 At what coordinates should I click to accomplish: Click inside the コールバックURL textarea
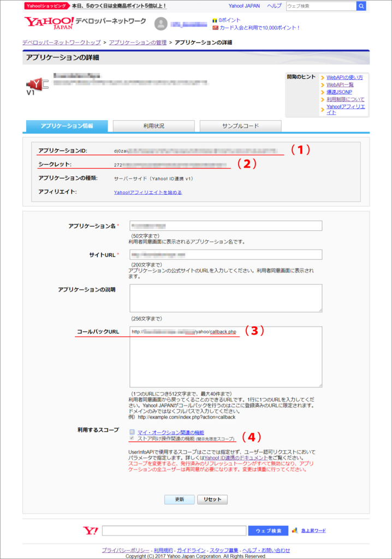click(226, 356)
